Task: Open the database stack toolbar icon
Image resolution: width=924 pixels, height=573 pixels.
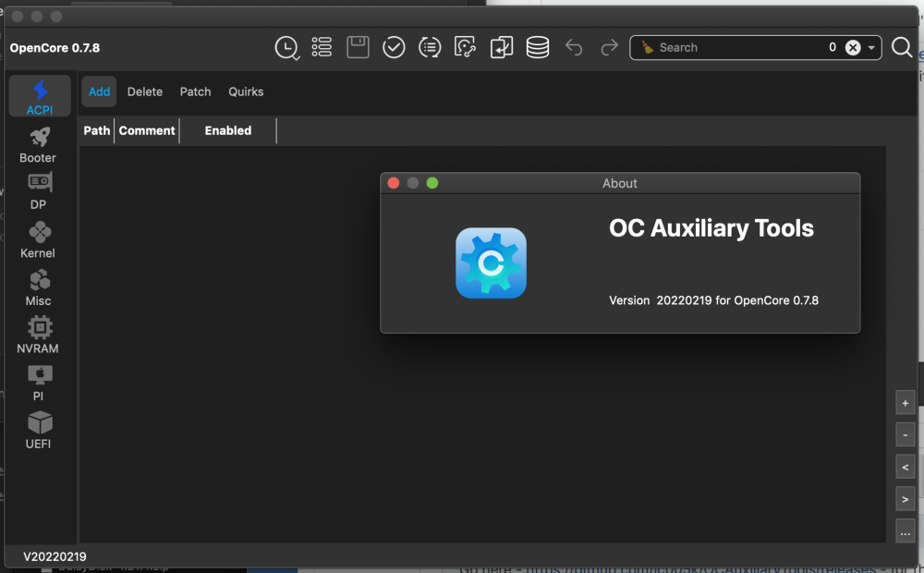Action: point(538,47)
